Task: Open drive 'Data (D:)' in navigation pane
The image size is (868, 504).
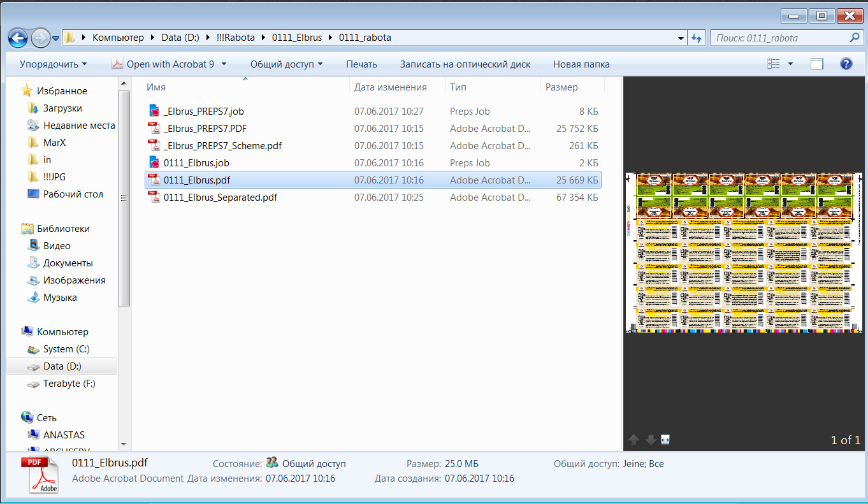Action: pyautogui.click(x=62, y=366)
